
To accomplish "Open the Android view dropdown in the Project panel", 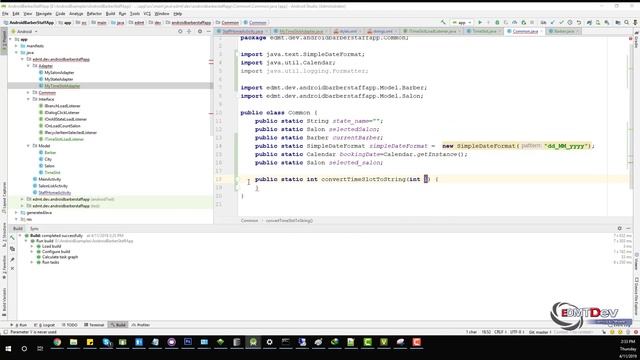I will click(x=24, y=31).
